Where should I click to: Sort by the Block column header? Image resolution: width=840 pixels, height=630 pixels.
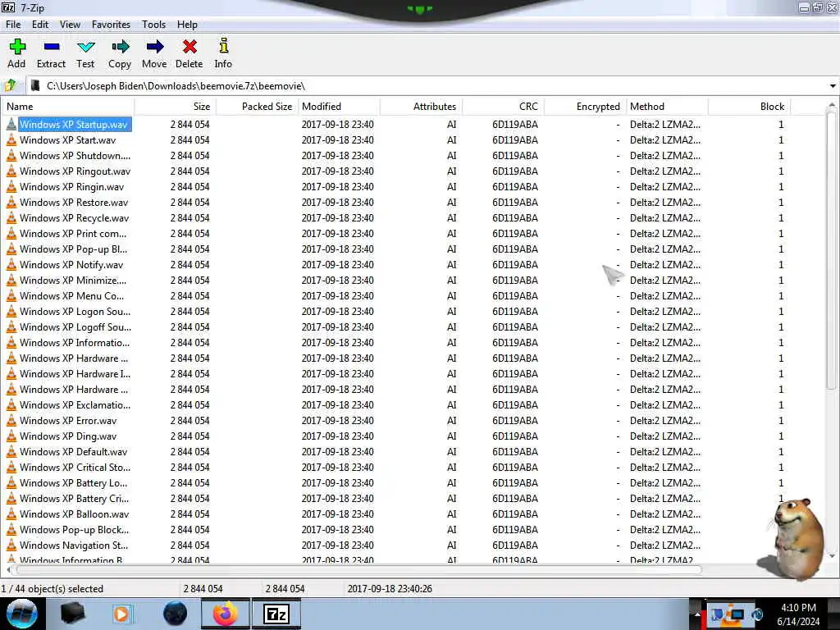749,107
